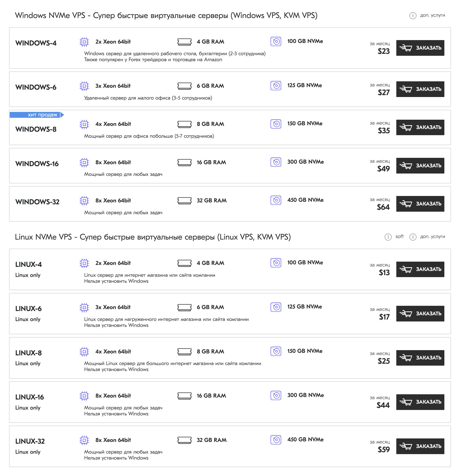Order the WINDOWS-32 server at $64

click(x=420, y=204)
